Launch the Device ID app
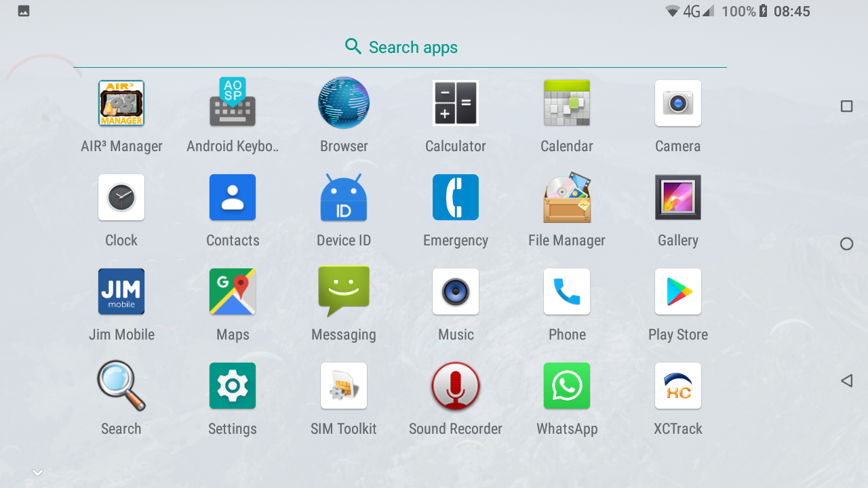 click(344, 197)
